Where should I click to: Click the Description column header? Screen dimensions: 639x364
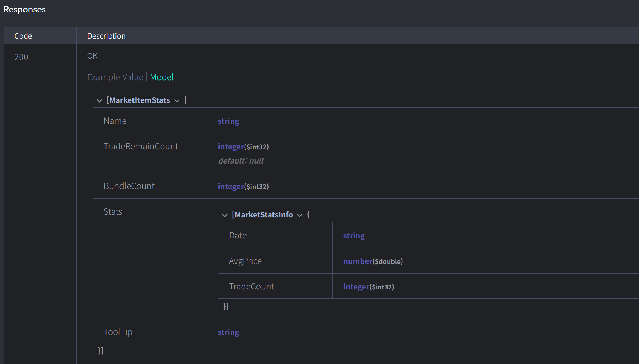point(106,36)
